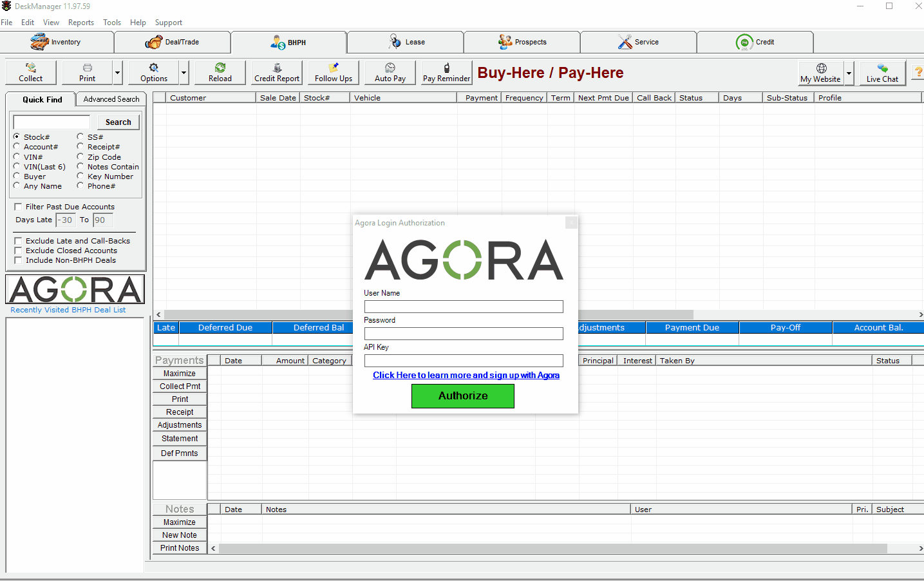Check Include Non-BHPH Deals

(x=18, y=260)
